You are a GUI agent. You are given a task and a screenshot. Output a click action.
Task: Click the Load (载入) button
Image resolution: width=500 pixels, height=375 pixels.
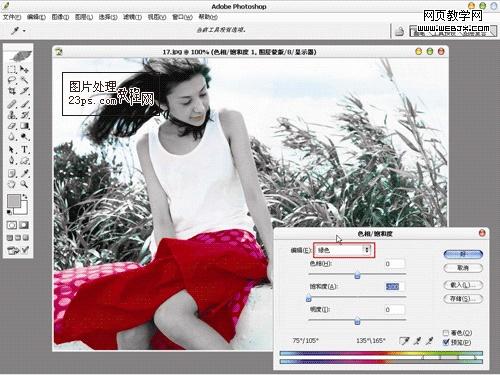click(x=463, y=285)
